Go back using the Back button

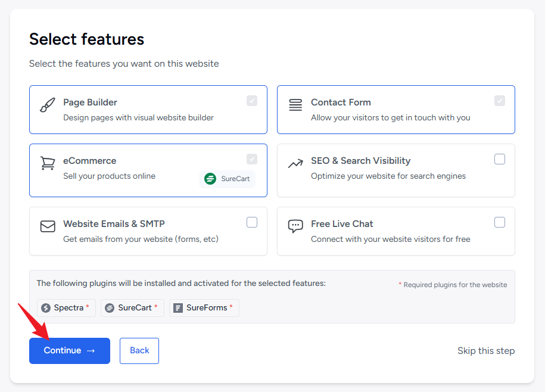139,350
